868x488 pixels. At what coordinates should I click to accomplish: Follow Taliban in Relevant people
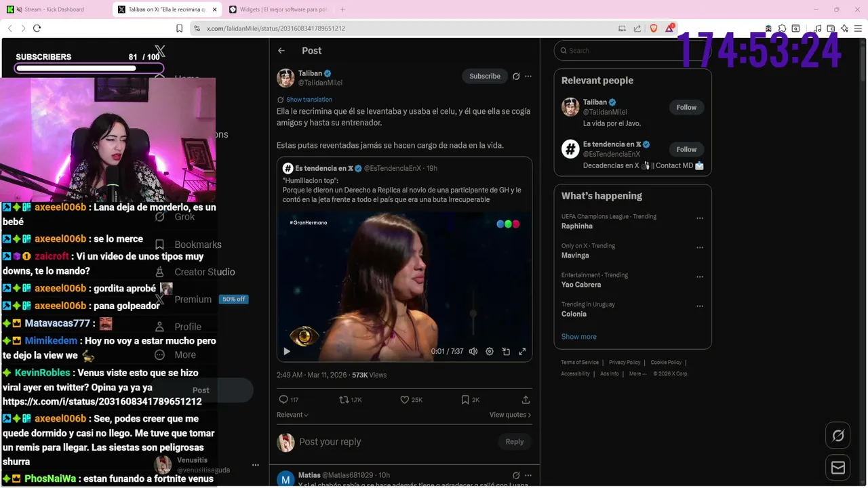tap(686, 107)
